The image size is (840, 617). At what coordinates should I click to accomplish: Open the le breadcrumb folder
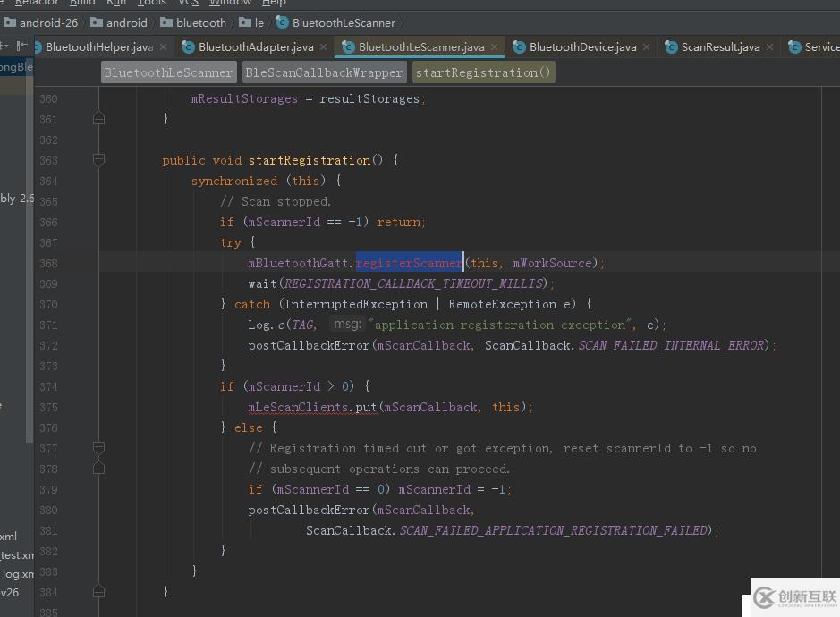click(x=251, y=22)
